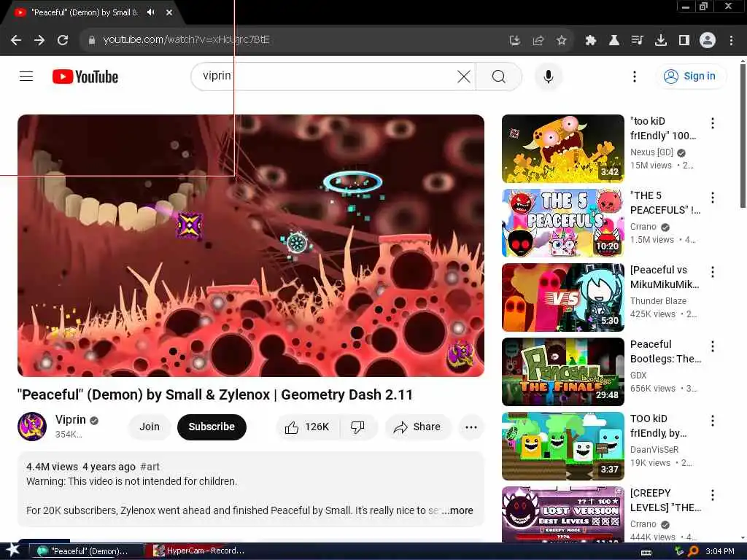
Task: Clear the search box with the X
Action: (463, 76)
